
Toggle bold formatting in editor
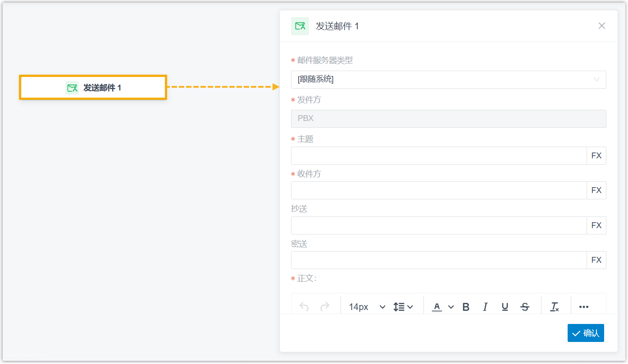click(x=466, y=307)
